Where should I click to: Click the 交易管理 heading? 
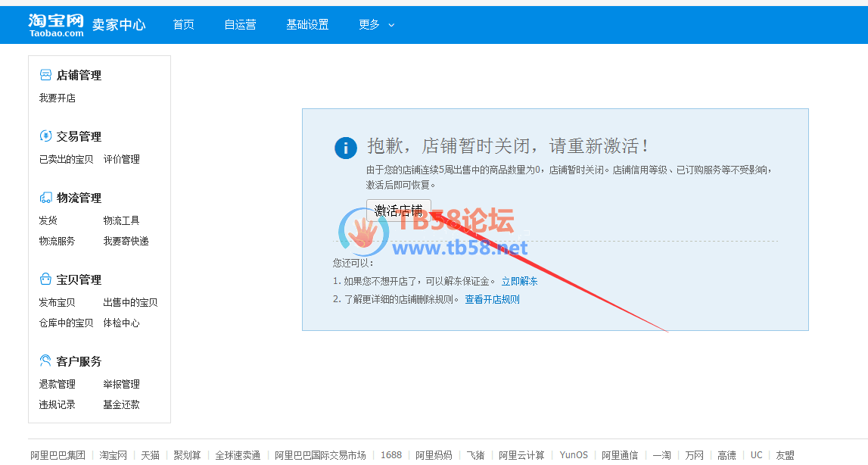pos(79,136)
